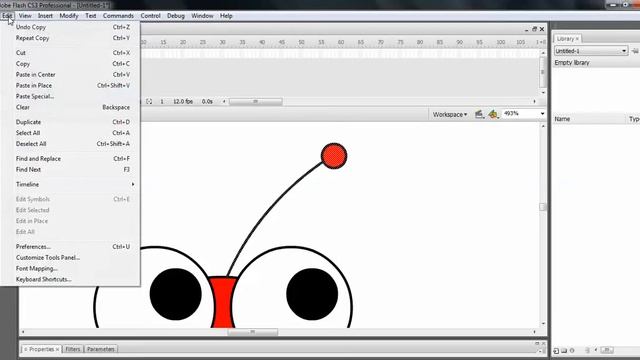Open the Modify menu
The width and height of the screenshot is (640, 360).
pyautogui.click(x=69, y=16)
